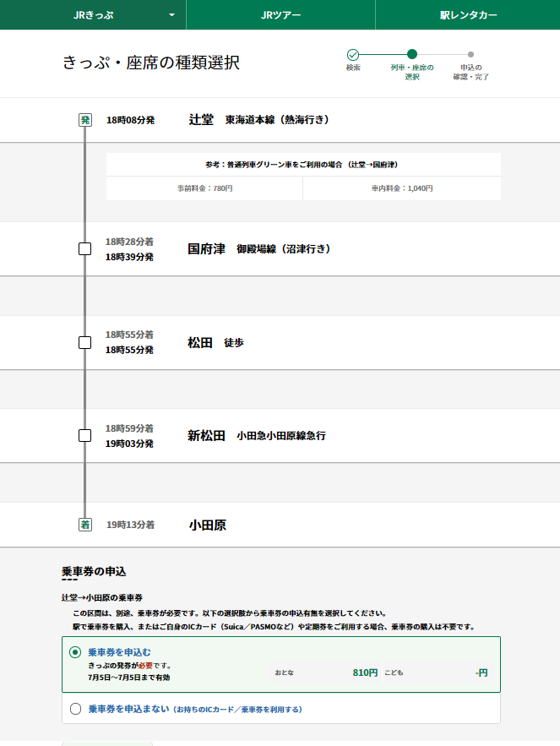The height and width of the screenshot is (746, 560).
Task: Switch to the 駅レンタカー tab
Action: coord(468,14)
